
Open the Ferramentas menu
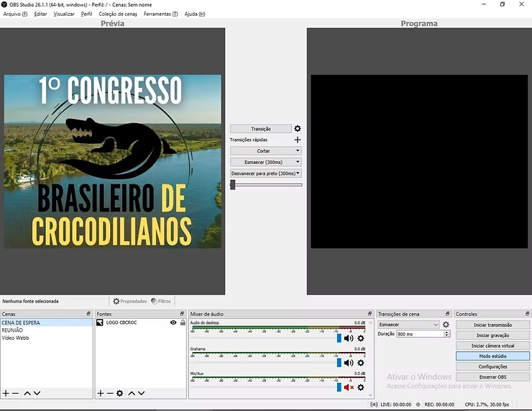click(x=160, y=14)
